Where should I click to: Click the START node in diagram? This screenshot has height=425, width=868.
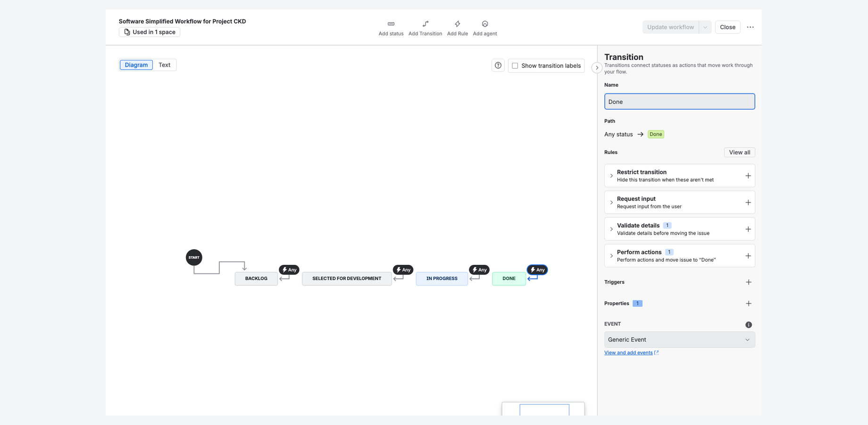194,257
